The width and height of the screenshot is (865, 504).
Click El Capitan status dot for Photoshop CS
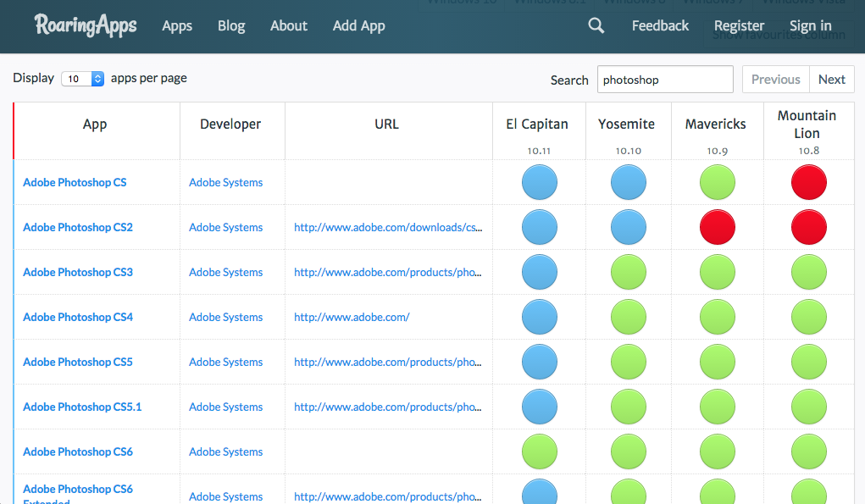(x=540, y=182)
